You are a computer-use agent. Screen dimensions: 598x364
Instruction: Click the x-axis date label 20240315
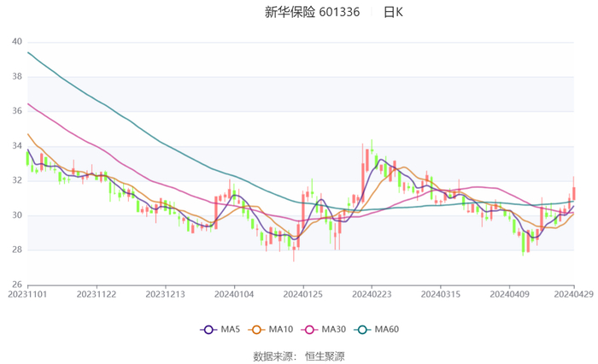(441, 294)
